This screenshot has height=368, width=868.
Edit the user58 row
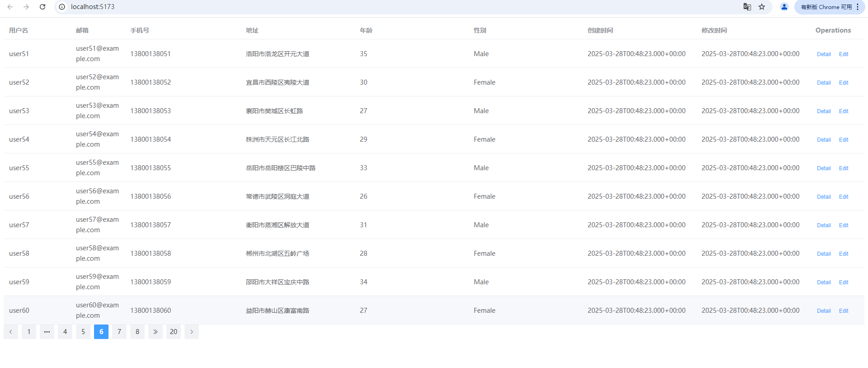coord(844,254)
